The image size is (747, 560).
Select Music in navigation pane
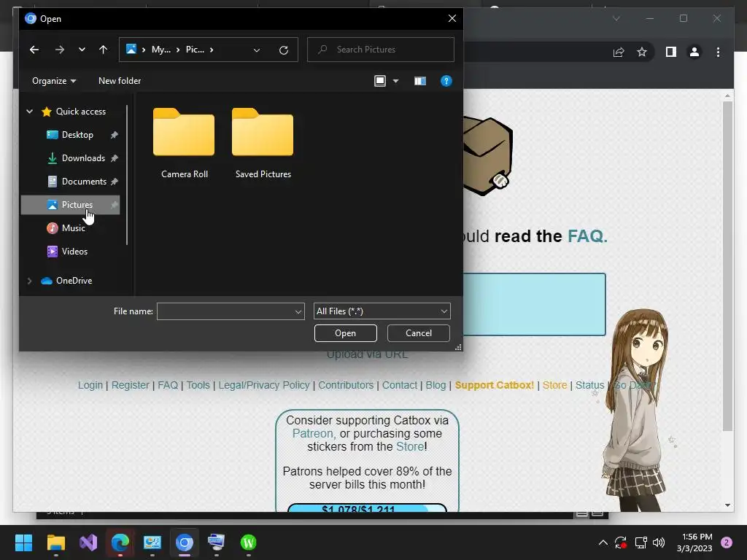point(71,228)
